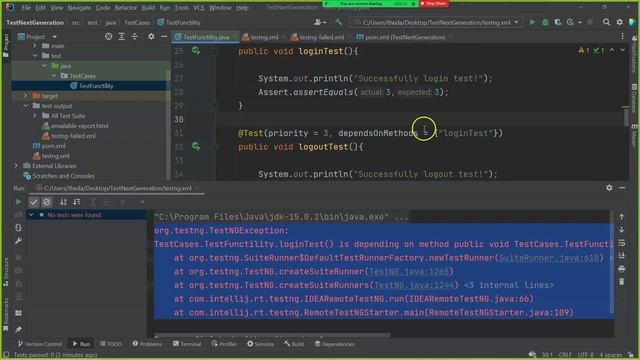This screenshot has width=640, height=360.
Task: Open the VCS menu
Action: (199, 8)
